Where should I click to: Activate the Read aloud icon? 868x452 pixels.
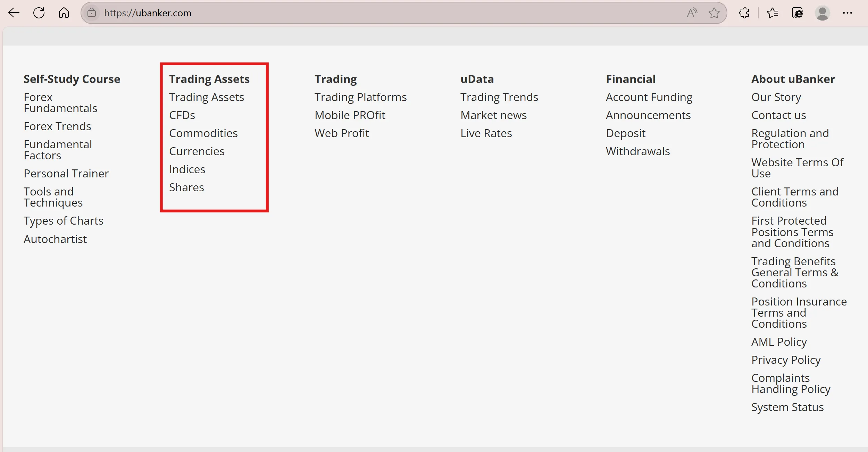click(x=692, y=13)
